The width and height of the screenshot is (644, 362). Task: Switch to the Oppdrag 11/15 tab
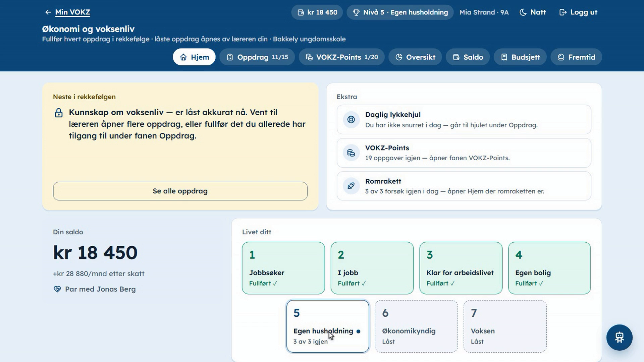pyautogui.click(x=257, y=57)
